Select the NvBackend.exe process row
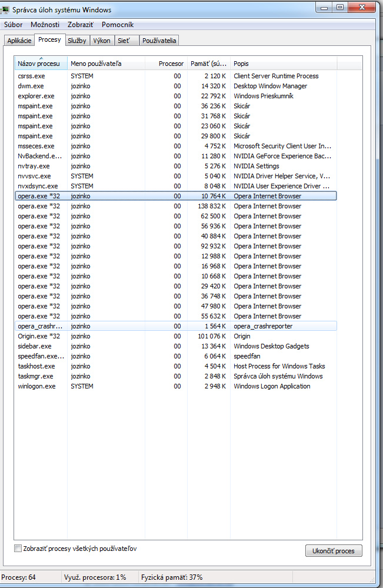 coord(176,156)
